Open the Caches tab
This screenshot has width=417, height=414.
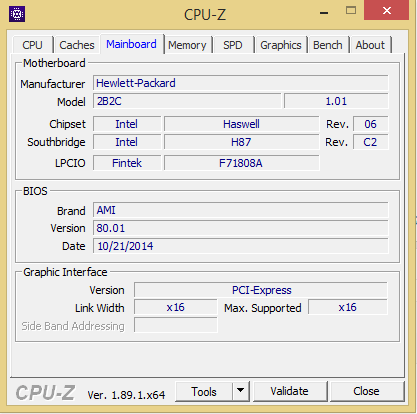point(77,45)
